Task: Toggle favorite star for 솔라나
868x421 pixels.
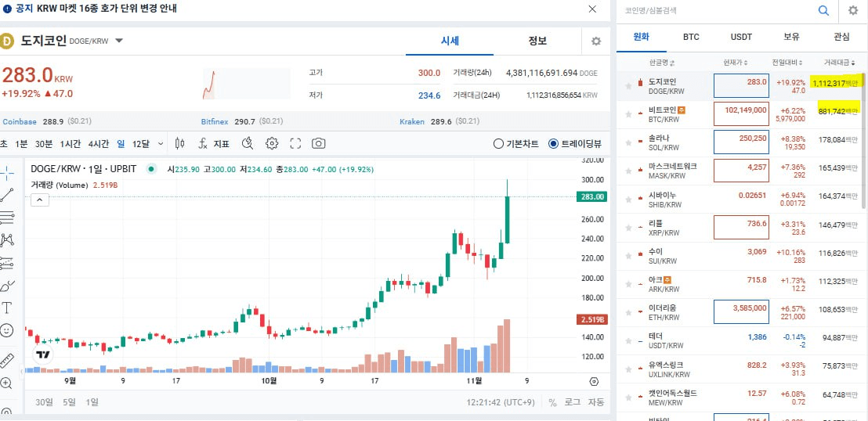Action: click(x=628, y=143)
